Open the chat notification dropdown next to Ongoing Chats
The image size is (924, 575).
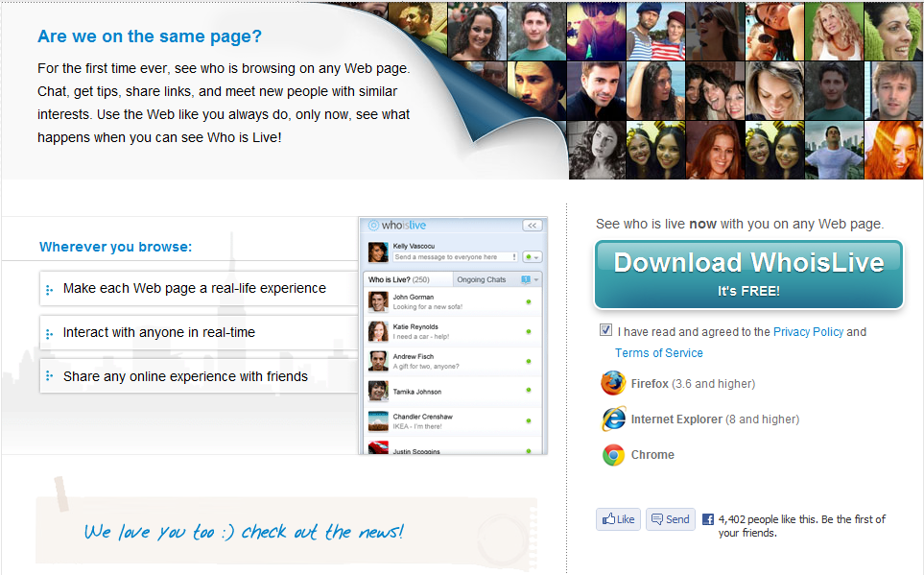530,279
